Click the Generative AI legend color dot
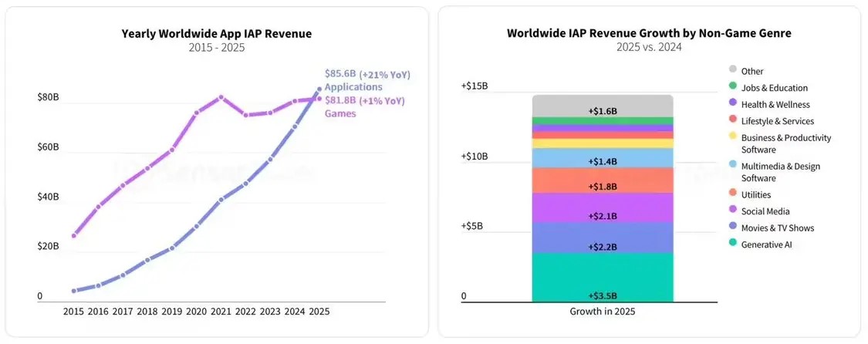The height and width of the screenshot is (344, 868). (x=733, y=244)
